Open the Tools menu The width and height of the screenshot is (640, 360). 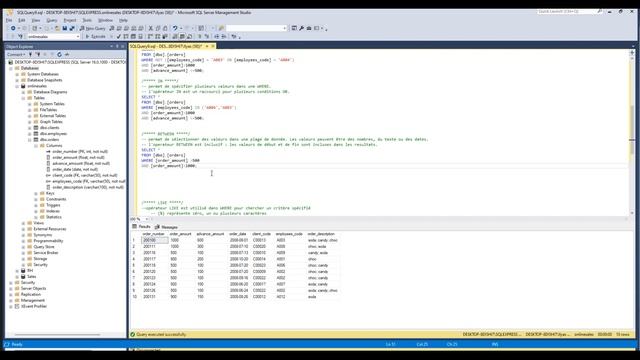[87, 20]
